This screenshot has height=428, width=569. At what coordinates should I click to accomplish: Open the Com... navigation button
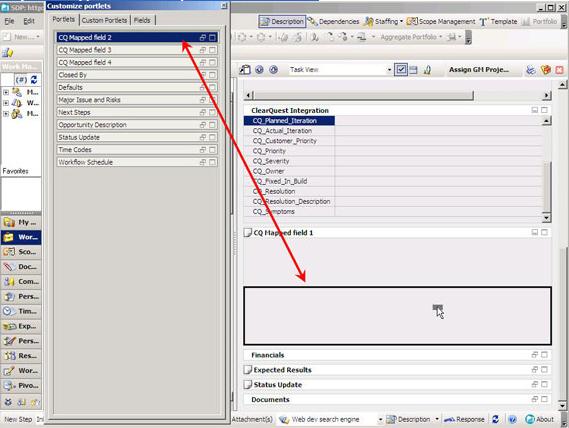tap(21, 282)
